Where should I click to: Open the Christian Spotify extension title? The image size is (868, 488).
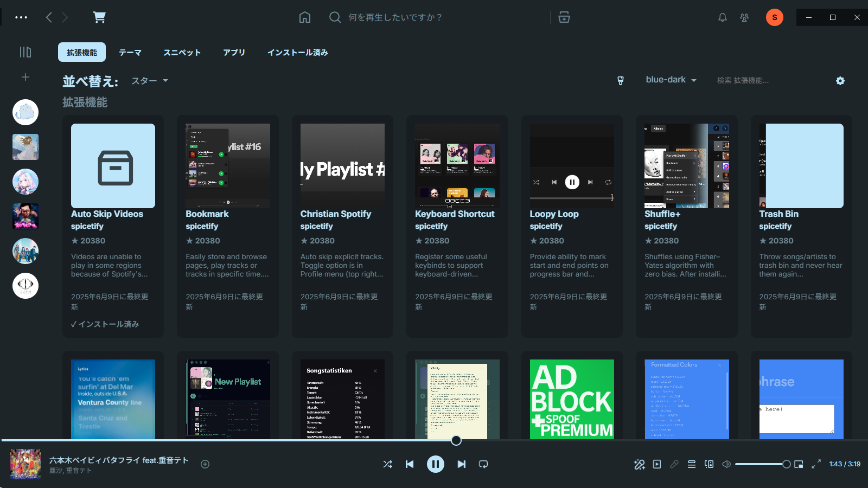(x=336, y=214)
